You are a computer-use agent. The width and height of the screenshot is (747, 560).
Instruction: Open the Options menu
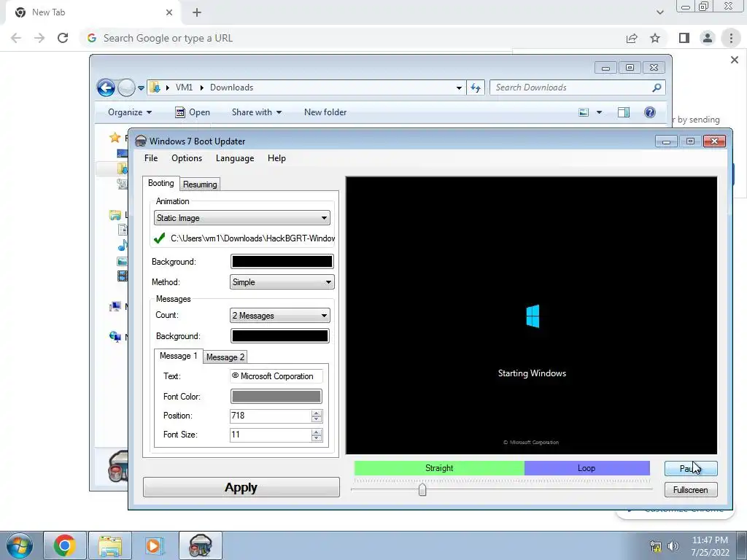187,158
